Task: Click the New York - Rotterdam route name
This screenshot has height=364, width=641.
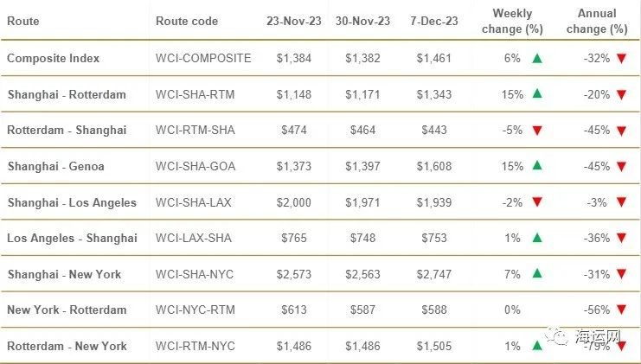Action: point(67,310)
